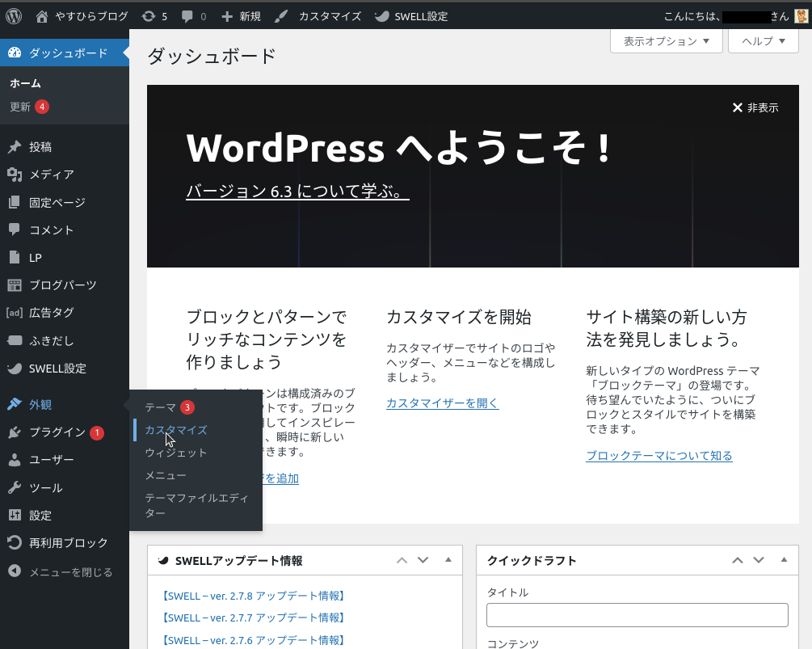Viewport: 812px width, 649px height.
Task: Open 投稿 pin icon menu
Action: [15, 146]
